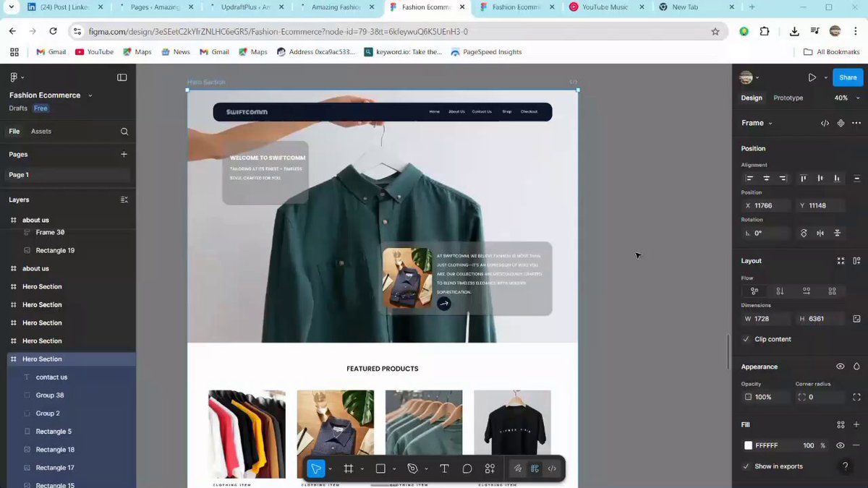Align bottom icon in Alignment row
Image resolution: width=868 pixels, height=488 pixels.
pos(837,178)
